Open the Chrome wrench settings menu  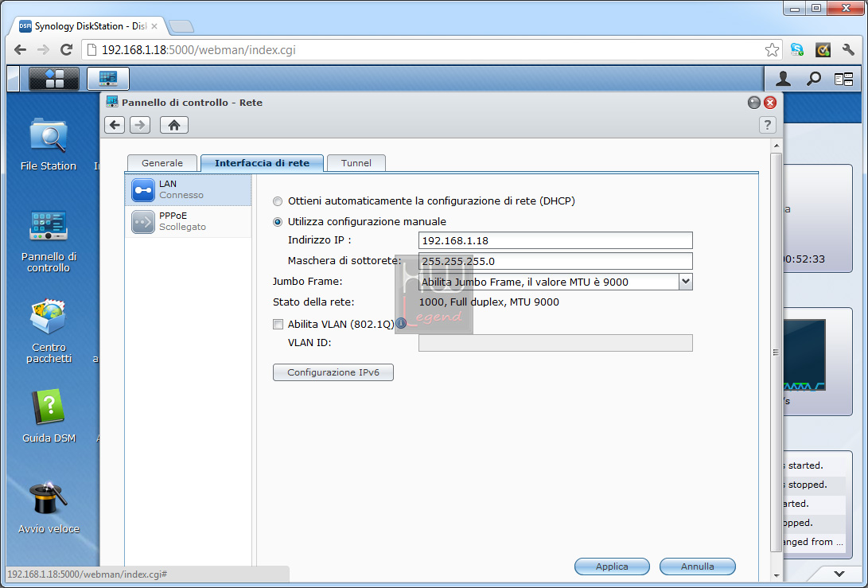[848, 50]
